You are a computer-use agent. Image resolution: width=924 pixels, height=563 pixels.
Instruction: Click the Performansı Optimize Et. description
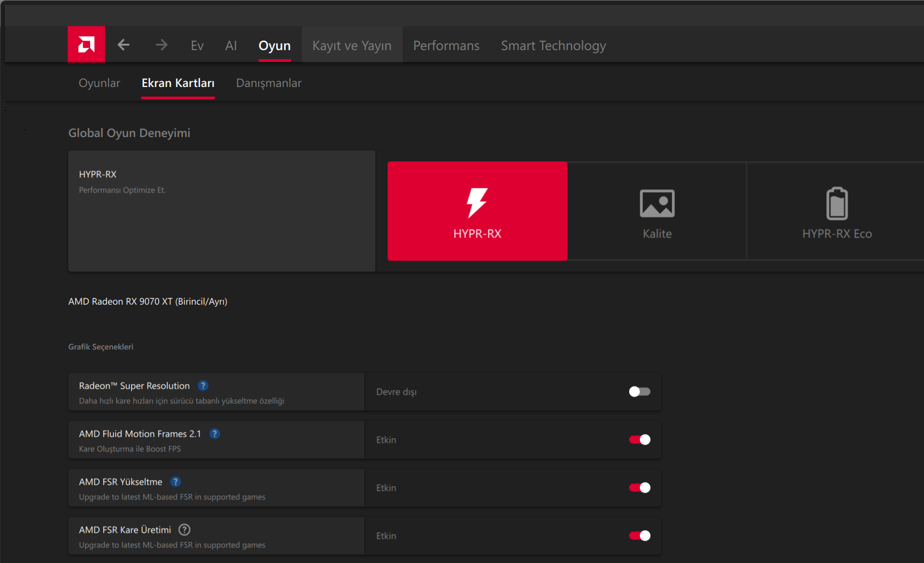pos(123,190)
